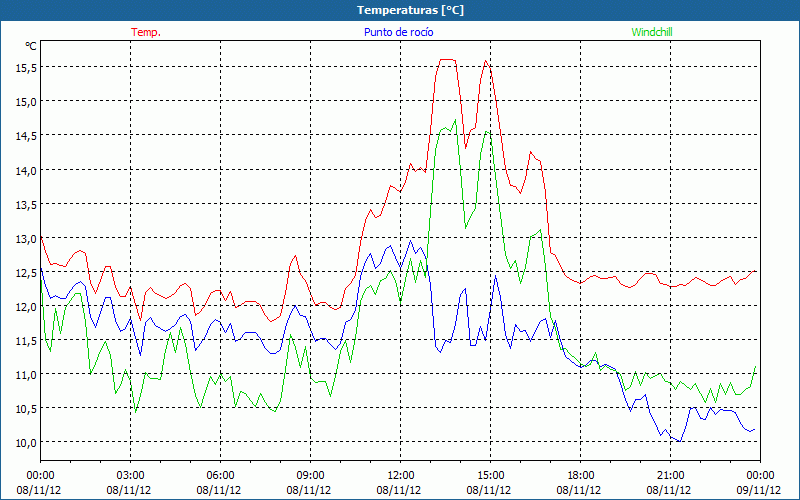Click the '13,5' y-axis value
The width and height of the screenshot is (800, 500).
(x=27, y=205)
